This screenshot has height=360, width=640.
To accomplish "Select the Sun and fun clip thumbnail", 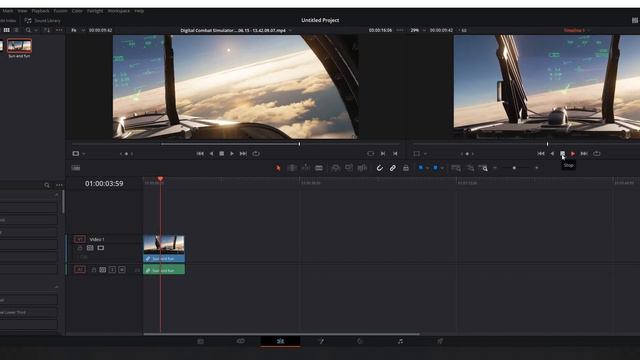I will pyautogui.click(x=19, y=46).
